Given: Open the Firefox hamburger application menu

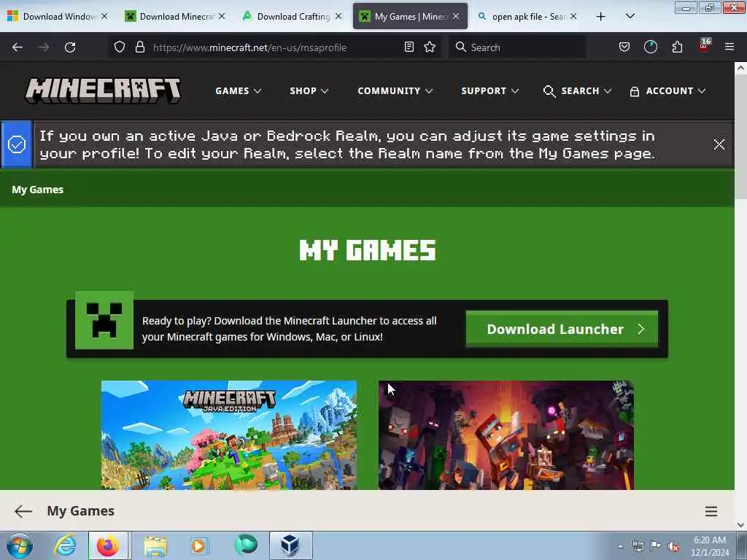Looking at the screenshot, I should click(x=729, y=47).
